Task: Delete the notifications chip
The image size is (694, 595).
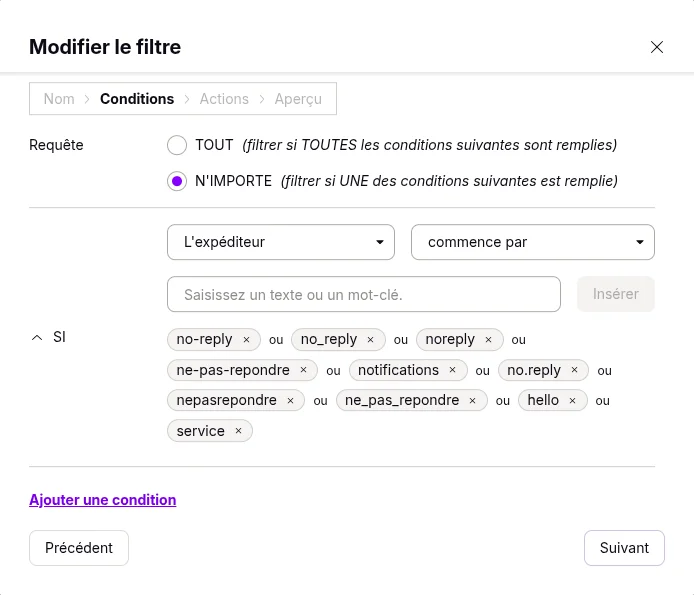Action: coord(452,371)
